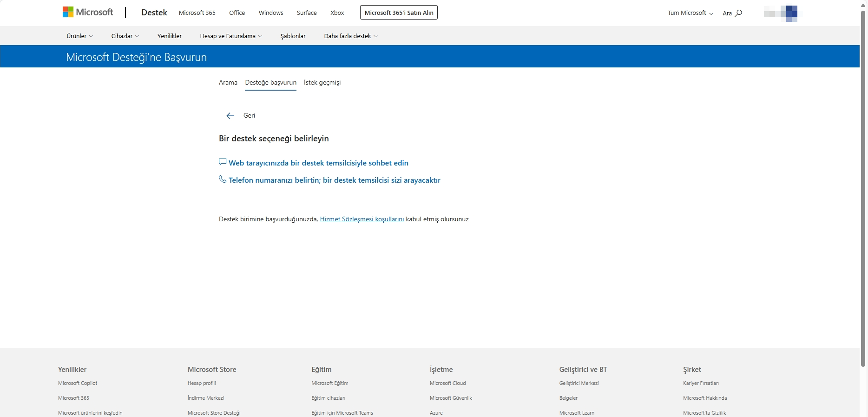Open Yenilikler in the navigation bar
The height and width of the screenshot is (417, 868).
[170, 36]
